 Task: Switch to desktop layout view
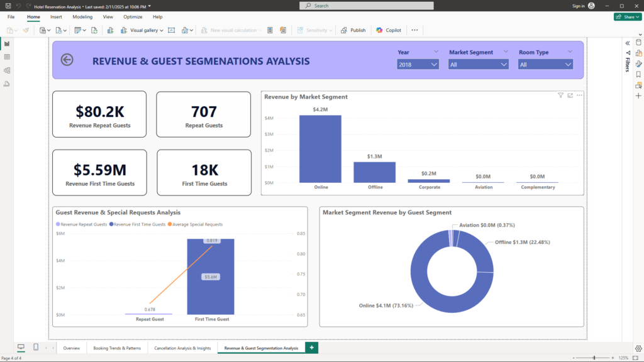[x=21, y=348]
